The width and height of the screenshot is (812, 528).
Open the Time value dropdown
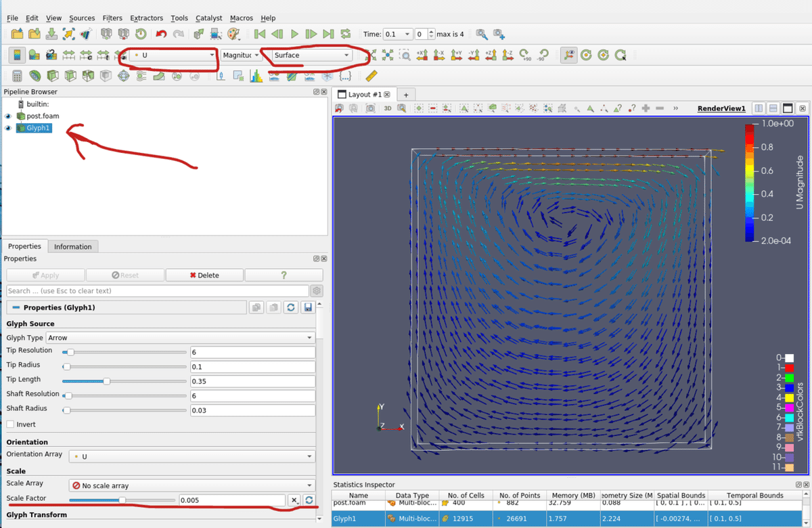point(398,34)
